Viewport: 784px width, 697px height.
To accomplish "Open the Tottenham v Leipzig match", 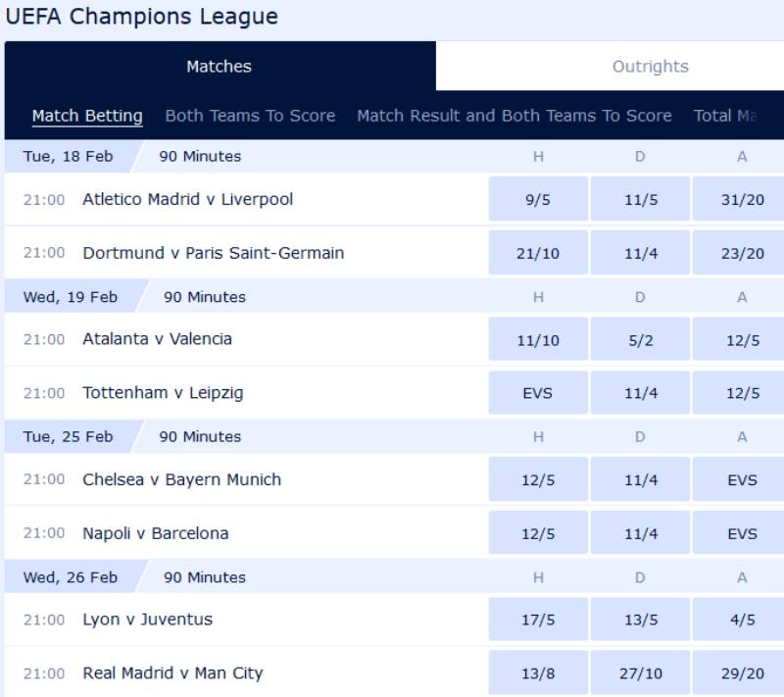I will pos(163,393).
